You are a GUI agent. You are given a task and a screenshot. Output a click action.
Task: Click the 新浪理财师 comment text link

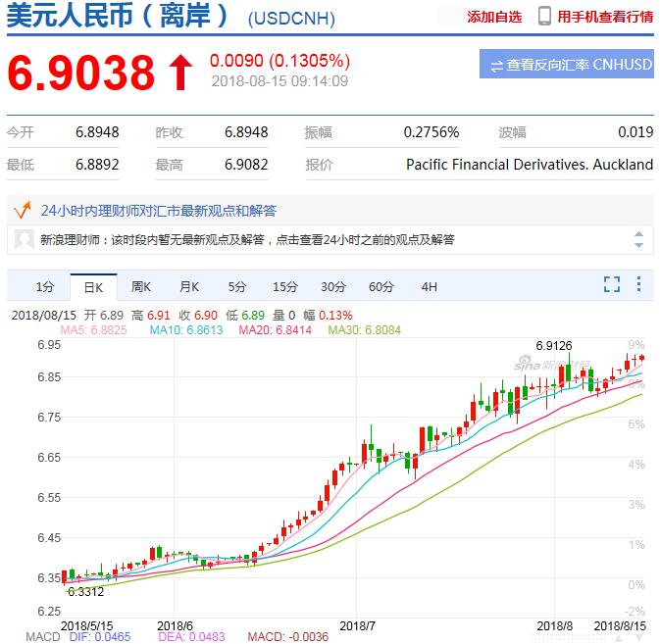coord(247,240)
